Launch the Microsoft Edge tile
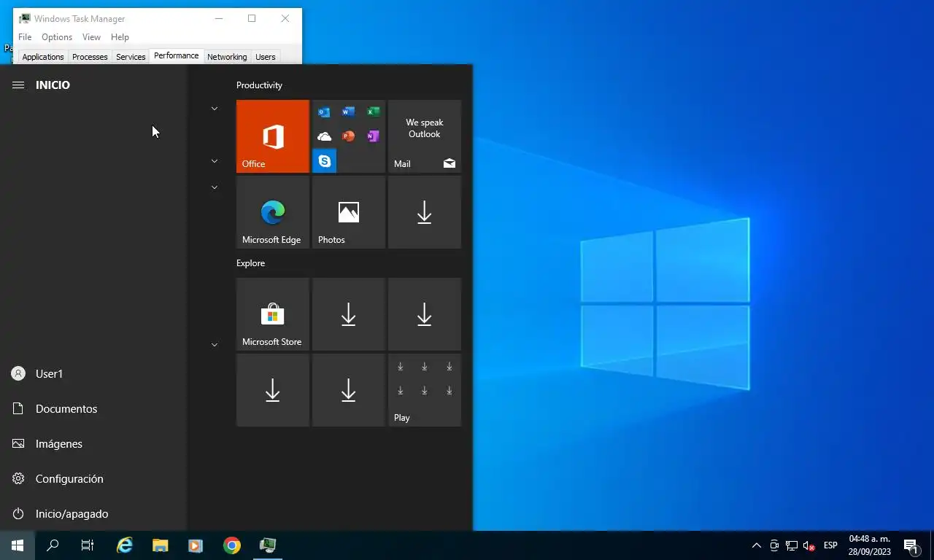This screenshot has width=934, height=560. tap(273, 212)
